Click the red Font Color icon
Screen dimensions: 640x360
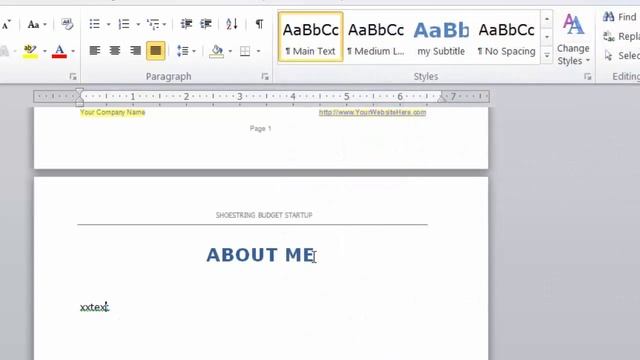pos(60,51)
